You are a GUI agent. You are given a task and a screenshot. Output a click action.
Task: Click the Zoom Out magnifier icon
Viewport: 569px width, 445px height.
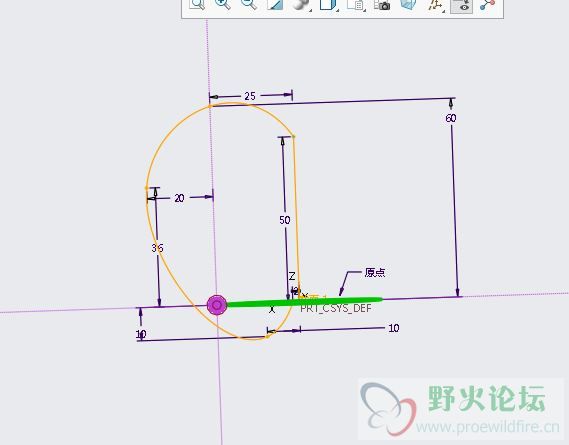click(249, 4)
